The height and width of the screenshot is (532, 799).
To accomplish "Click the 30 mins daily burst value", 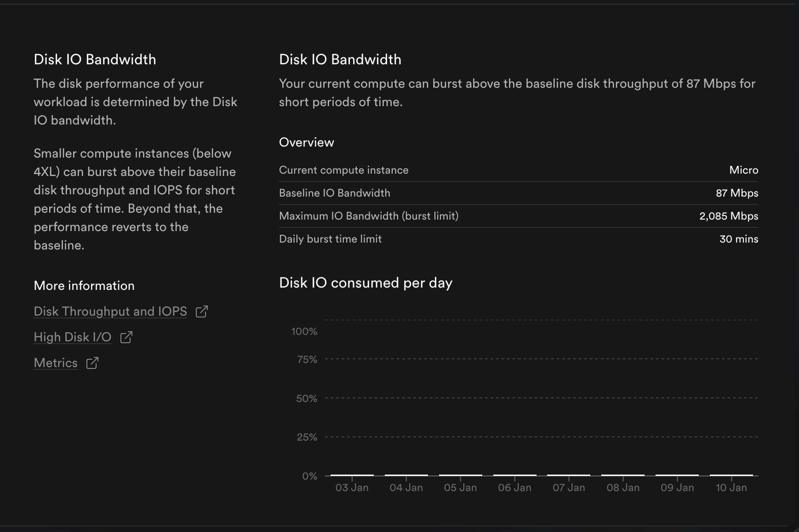I will pyautogui.click(x=739, y=239).
